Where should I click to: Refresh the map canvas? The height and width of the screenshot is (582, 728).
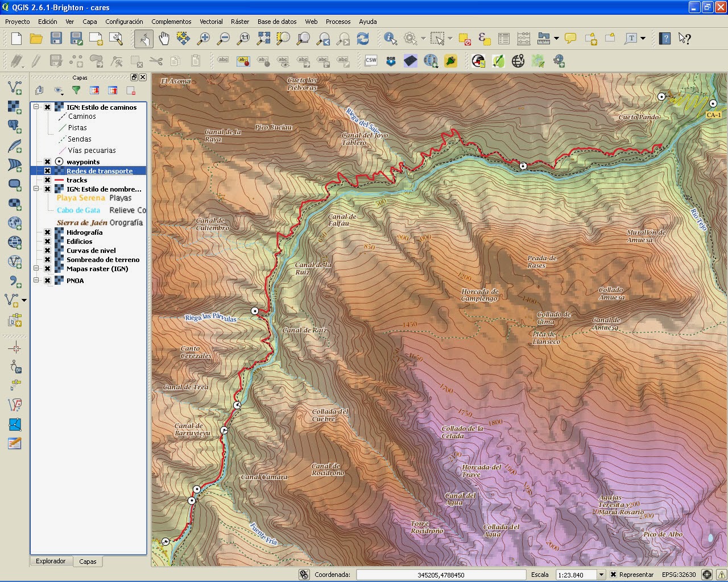click(363, 39)
